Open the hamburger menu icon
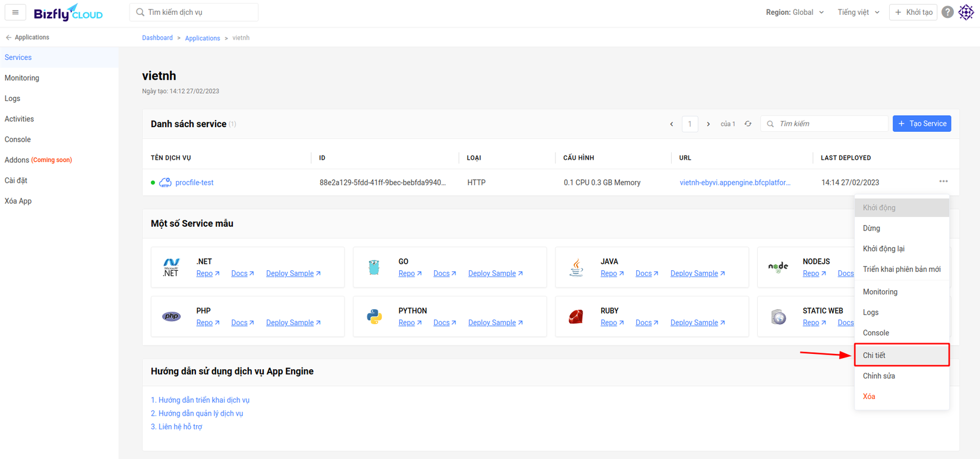The height and width of the screenshot is (459, 980). [15, 12]
